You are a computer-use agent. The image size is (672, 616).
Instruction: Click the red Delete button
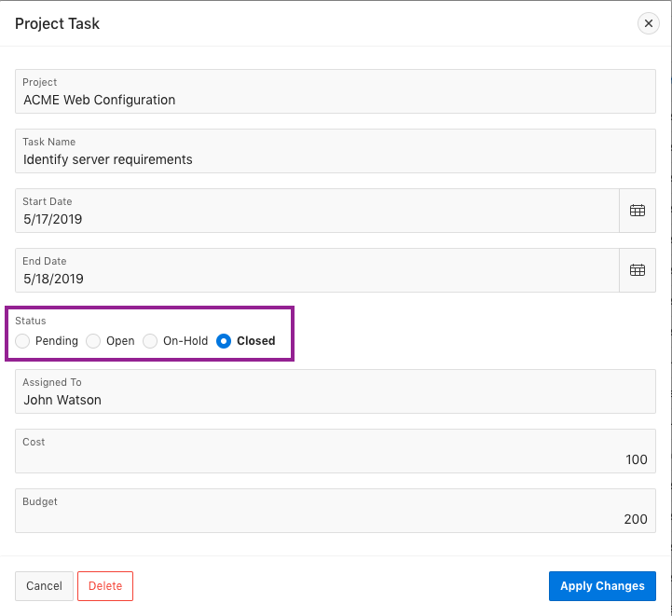pos(105,586)
